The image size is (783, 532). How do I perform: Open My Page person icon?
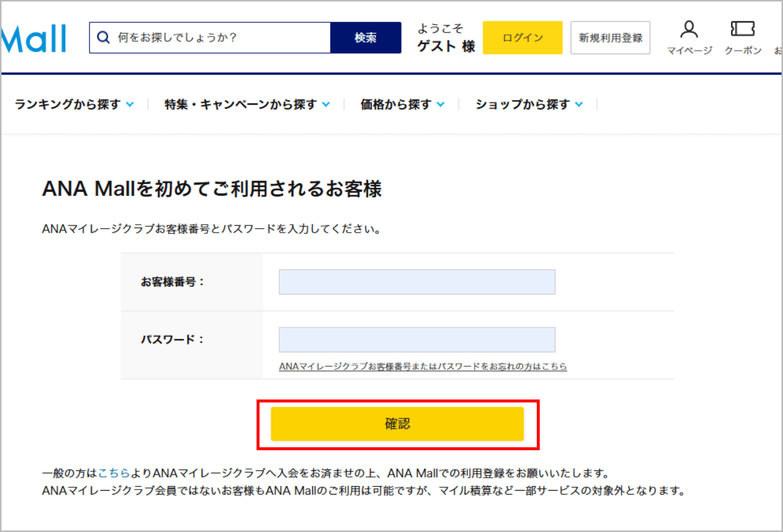click(x=689, y=30)
